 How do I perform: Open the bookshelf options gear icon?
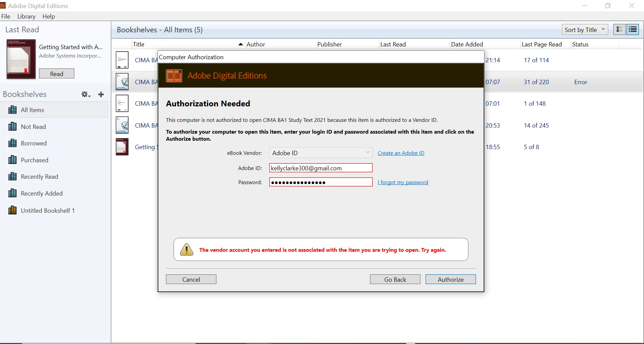click(x=86, y=95)
